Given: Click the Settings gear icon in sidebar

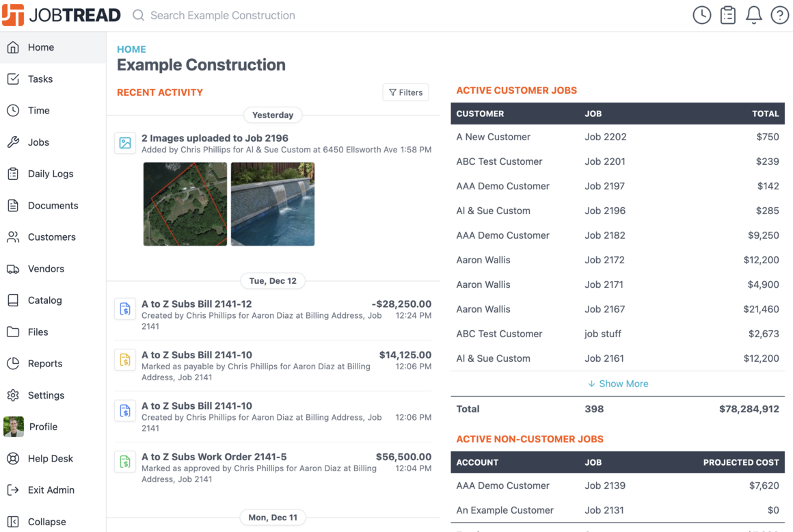Looking at the screenshot, I should click(13, 395).
